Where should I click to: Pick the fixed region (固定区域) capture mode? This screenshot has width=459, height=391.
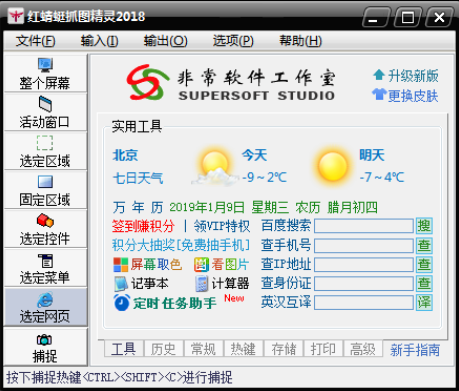click(x=45, y=190)
